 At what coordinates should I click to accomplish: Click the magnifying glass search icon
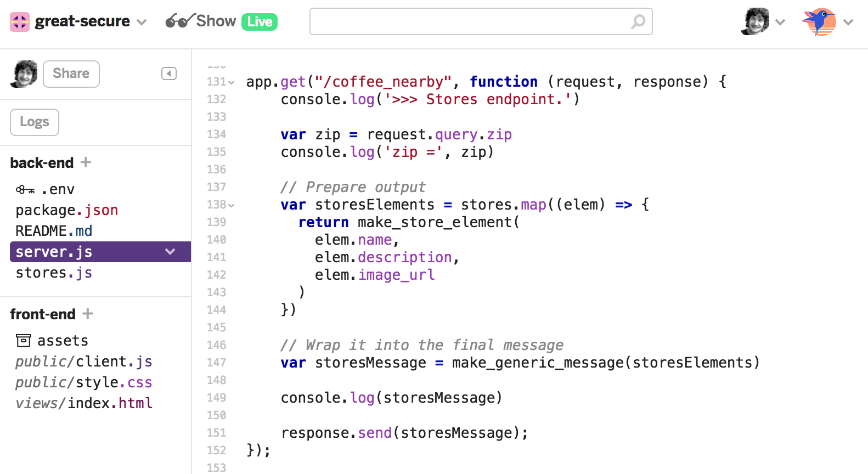click(x=638, y=21)
